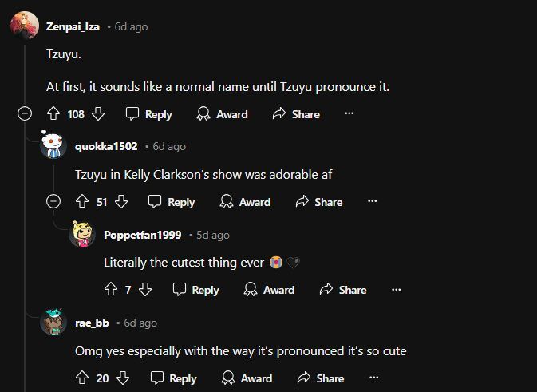The width and height of the screenshot is (537, 392).
Task: Reply to Zenpai_Iza's comment
Action: click(x=149, y=114)
